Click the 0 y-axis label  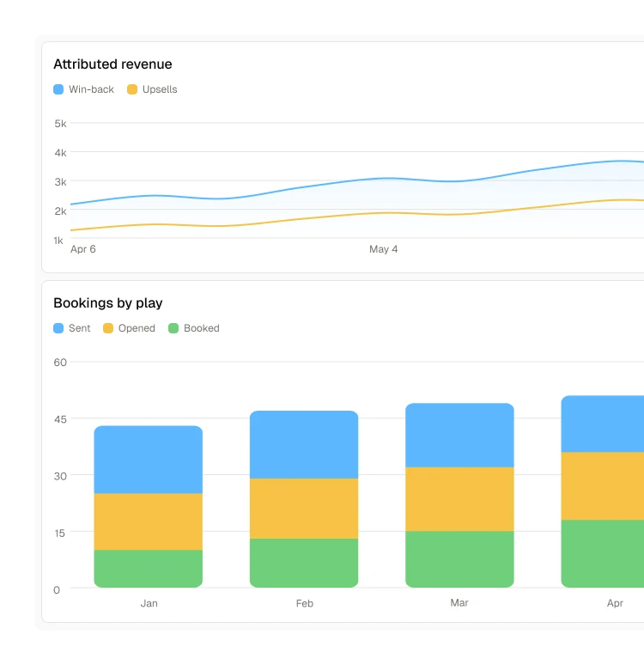[x=57, y=590]
